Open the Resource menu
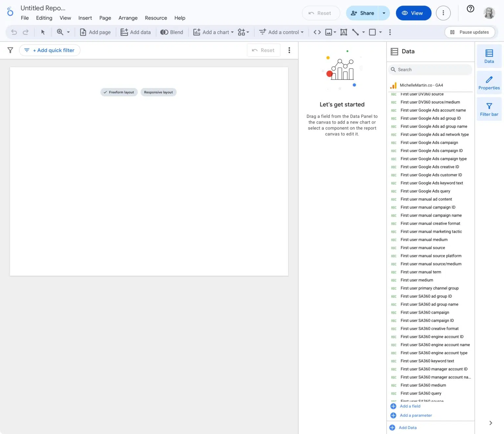The height and width of the screenshot is (434, 504). (x=156, y=18)
